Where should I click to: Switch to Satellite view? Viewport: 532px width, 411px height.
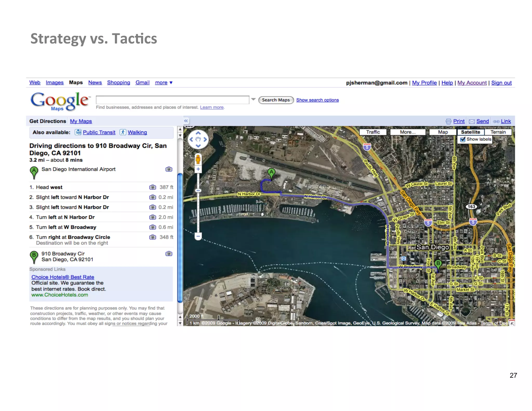click(x=470, y=132)
